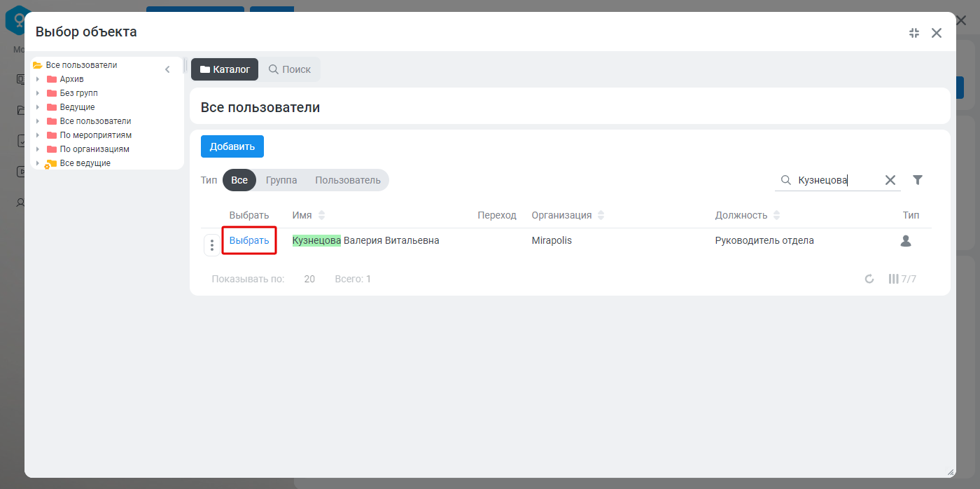
Task: Filter the list by Группа type
Action: (x=281, y=180)
